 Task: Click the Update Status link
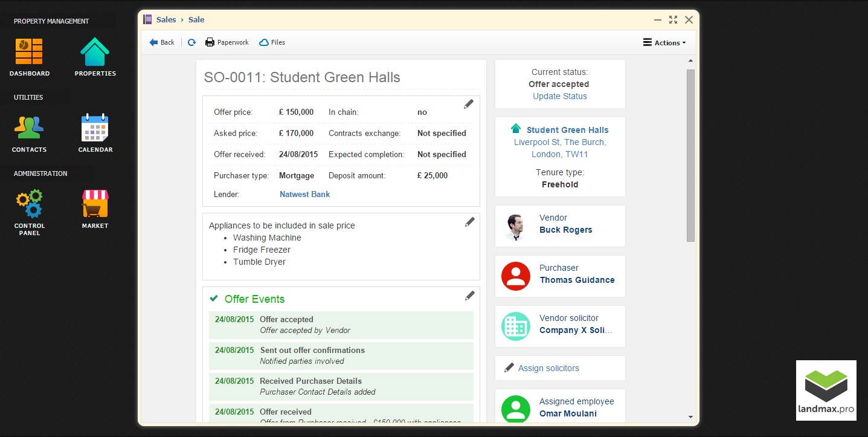pos(559,96)
